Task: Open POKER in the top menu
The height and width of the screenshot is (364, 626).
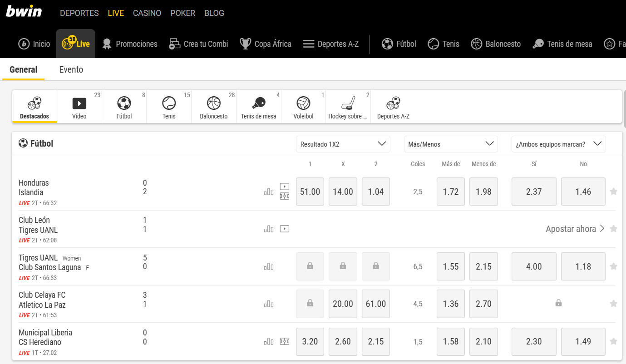Action: pos(183,13)
